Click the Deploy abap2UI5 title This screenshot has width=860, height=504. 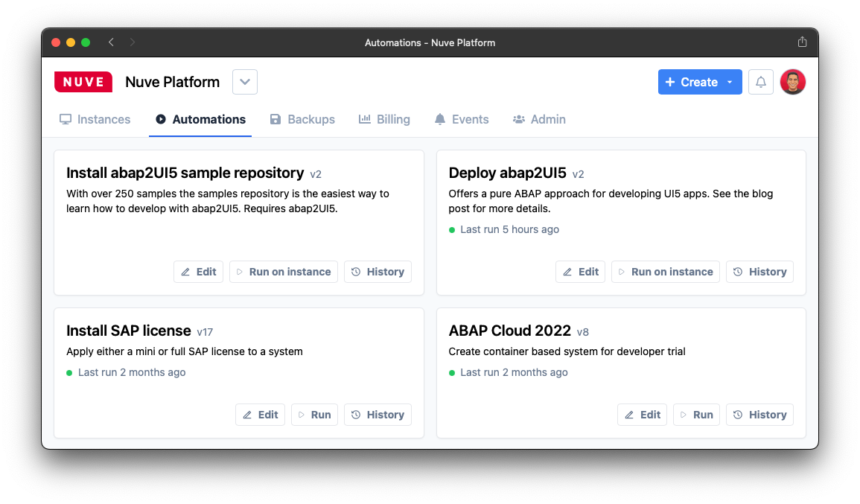pos(507,173)
